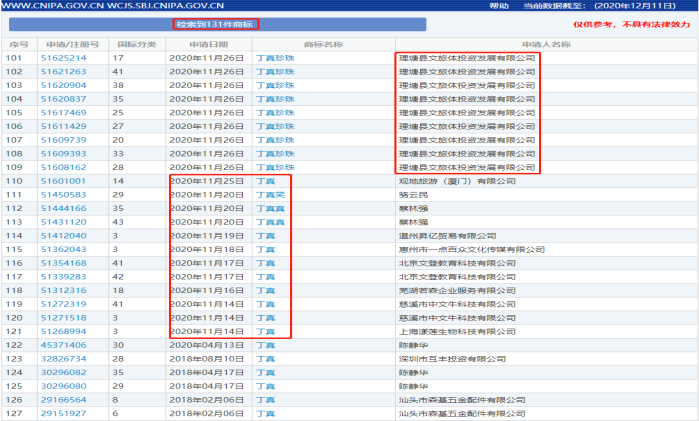Click the 申请人名称 column header
The height and width of the screenshot is (421, 699).
545,44
